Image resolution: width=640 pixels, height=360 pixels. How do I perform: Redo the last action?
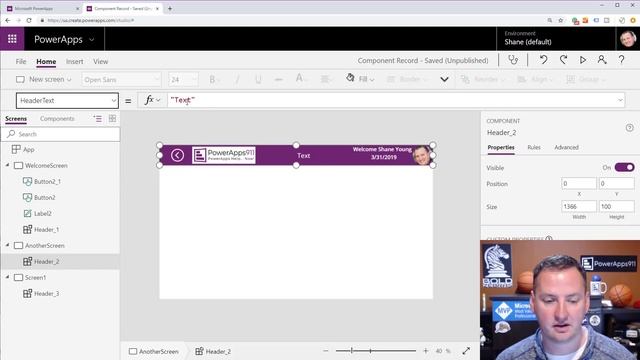click(563, 60)
